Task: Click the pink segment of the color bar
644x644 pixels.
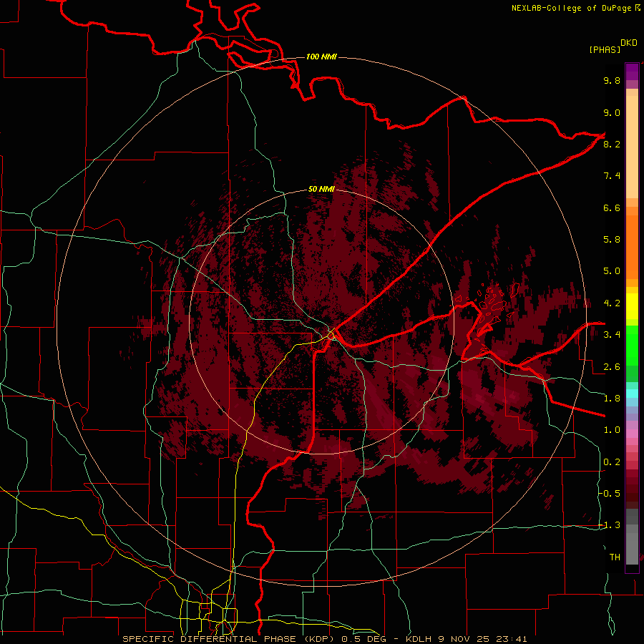Action: pos(632,434)
